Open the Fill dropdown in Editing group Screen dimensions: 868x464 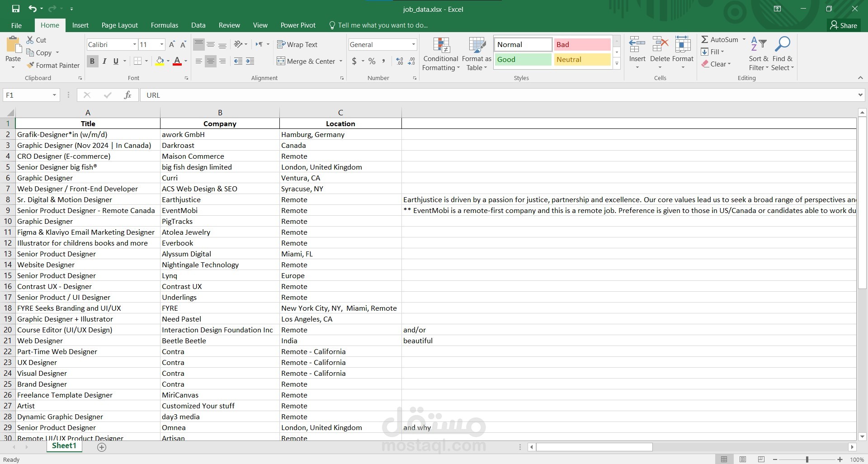[x=713, y=52]
